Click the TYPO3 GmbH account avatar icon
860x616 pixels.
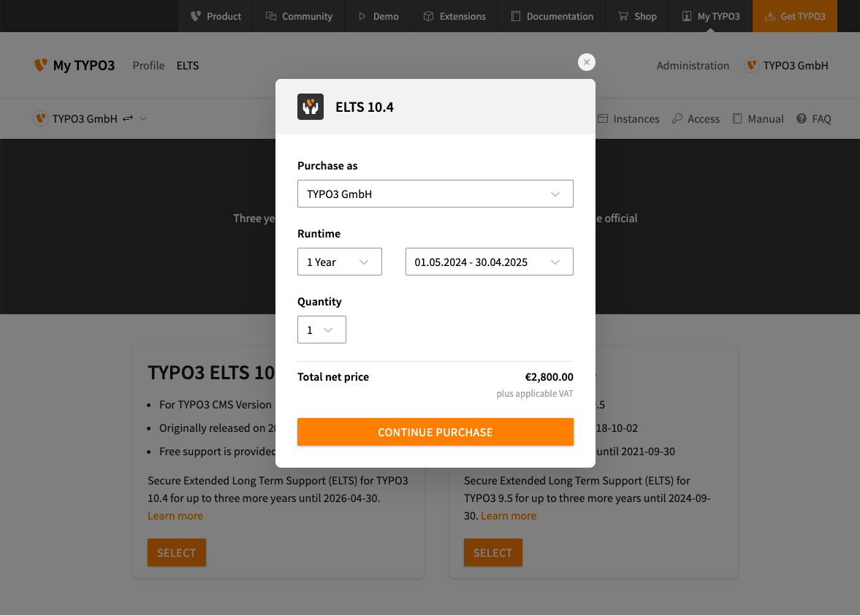(751, 65)
